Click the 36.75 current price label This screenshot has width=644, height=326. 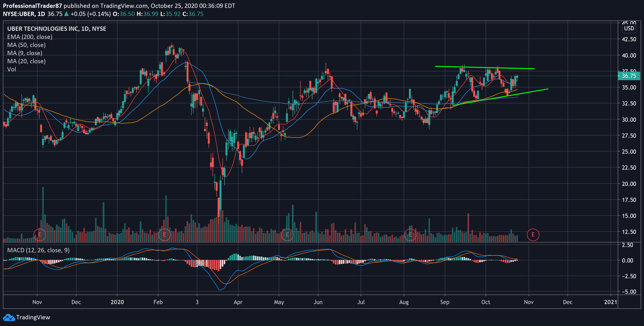point(629,76)
